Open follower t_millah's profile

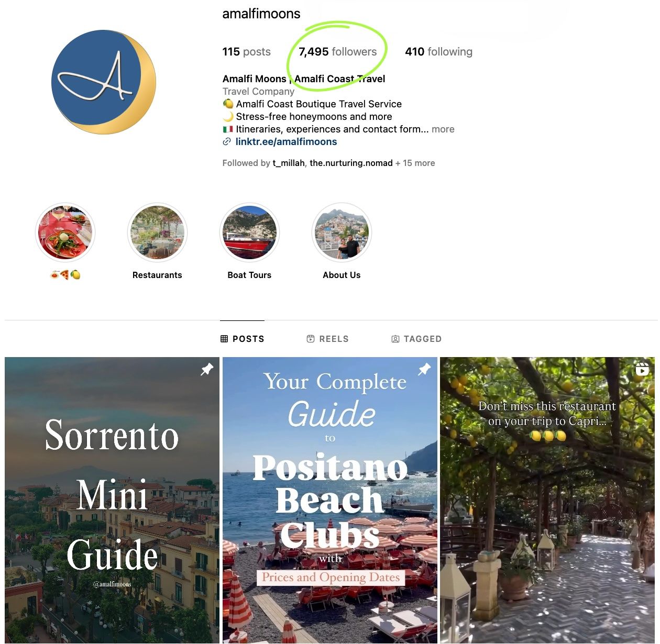click(289, 163)
